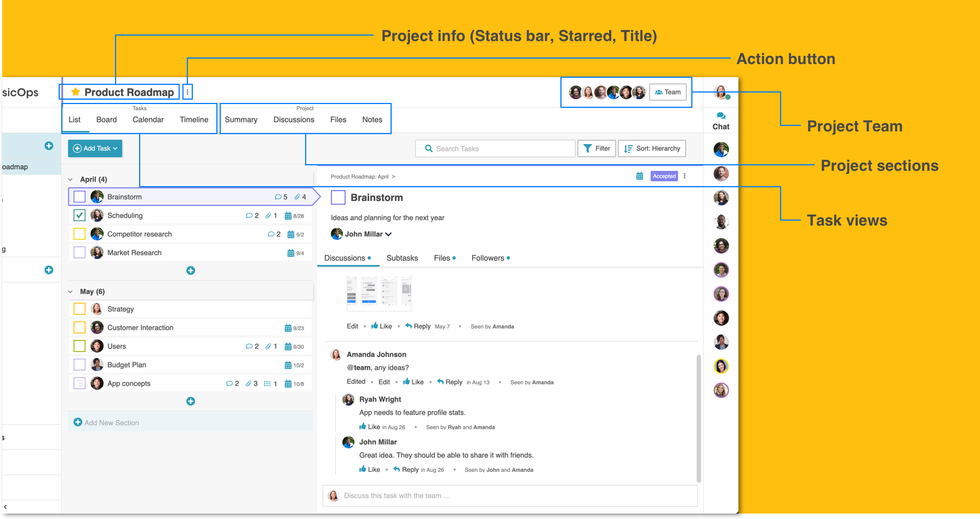Check the Competitor research task checkbox

point(79,234)
